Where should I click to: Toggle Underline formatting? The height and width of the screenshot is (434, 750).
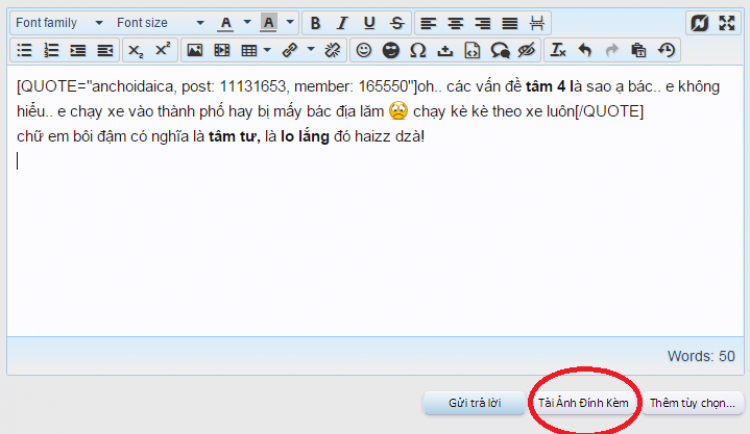coord(369,23)
